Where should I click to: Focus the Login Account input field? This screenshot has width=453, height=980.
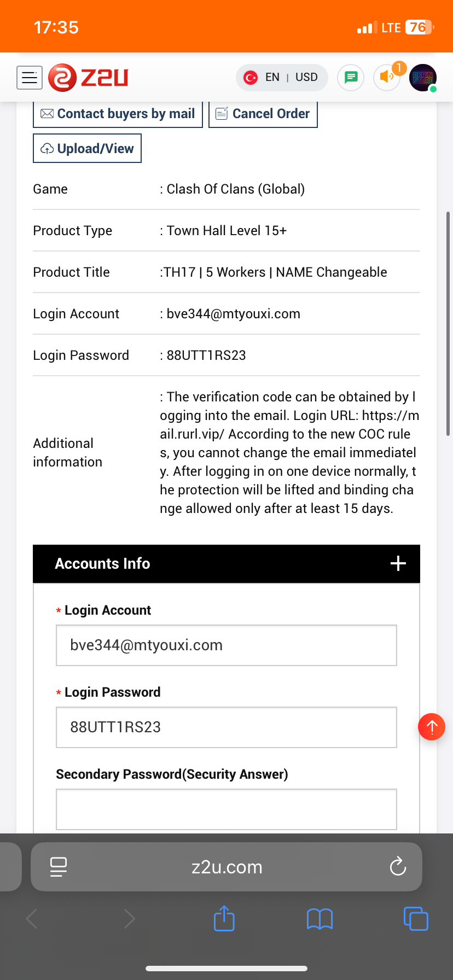click(x=226, y=645)
